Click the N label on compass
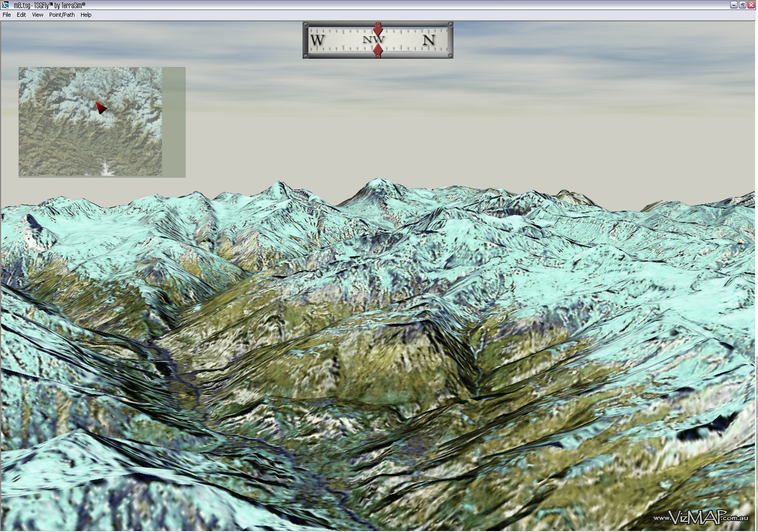758x532 pixels. [429, 40]
